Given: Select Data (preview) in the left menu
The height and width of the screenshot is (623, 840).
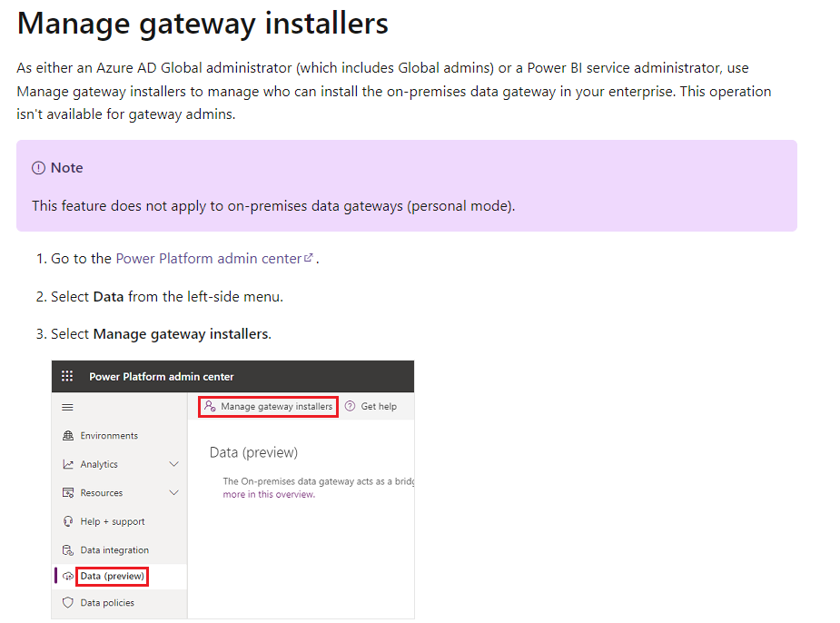Looking at the screenshot, I should (x=111, y=576).
